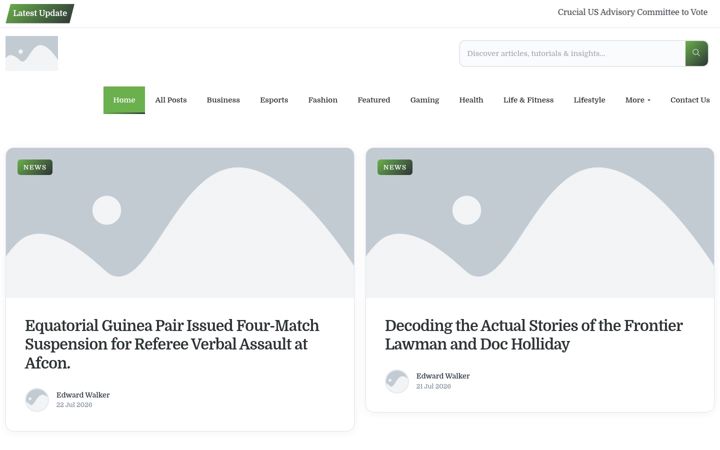Click the site logo placeholder image
The width and height of the screenshot is (720, 450).
32,53
